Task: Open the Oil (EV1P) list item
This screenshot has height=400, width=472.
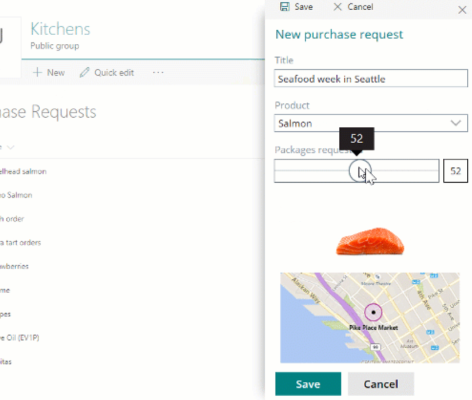Action: pyautogui.click(x=20, y=338)
